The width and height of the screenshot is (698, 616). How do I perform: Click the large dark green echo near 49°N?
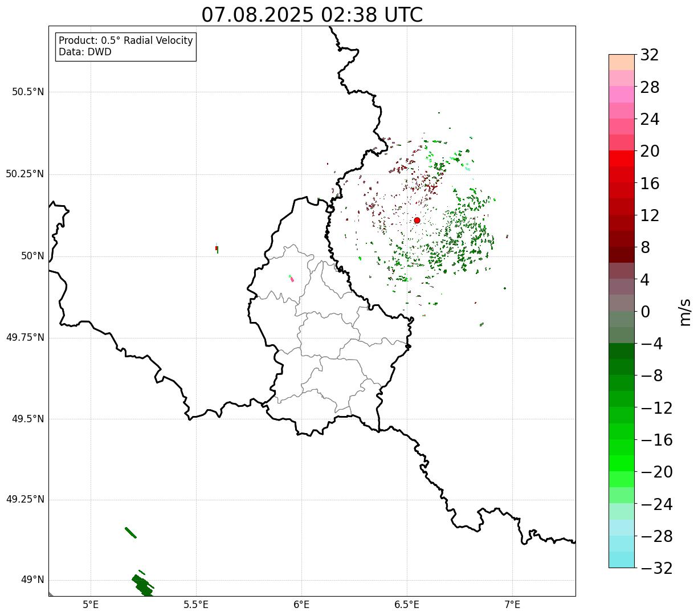click(142, 585)
